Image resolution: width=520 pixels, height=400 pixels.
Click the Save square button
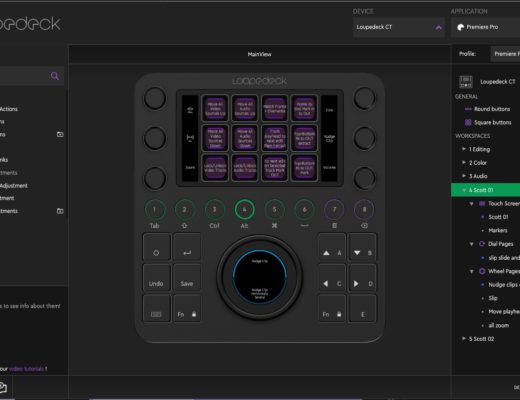187,278
